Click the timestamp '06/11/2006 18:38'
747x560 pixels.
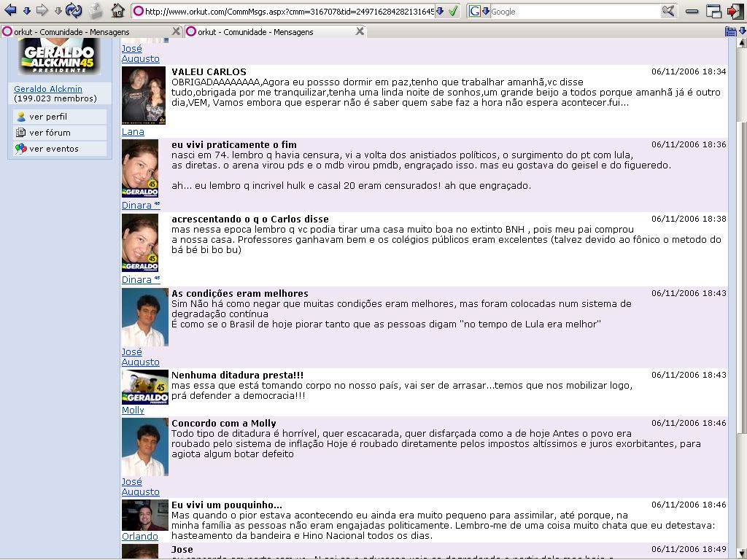[689, 219]
